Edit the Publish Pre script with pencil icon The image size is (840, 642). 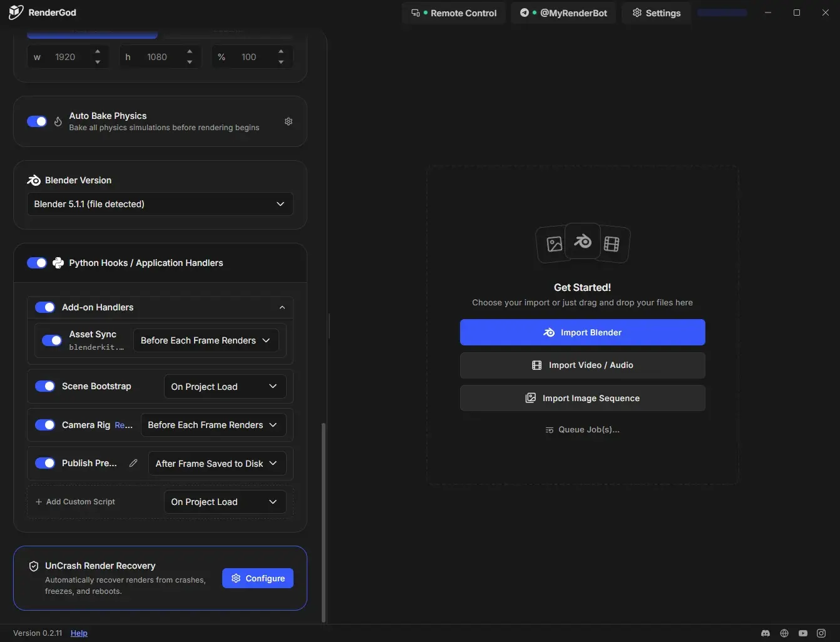133,463
